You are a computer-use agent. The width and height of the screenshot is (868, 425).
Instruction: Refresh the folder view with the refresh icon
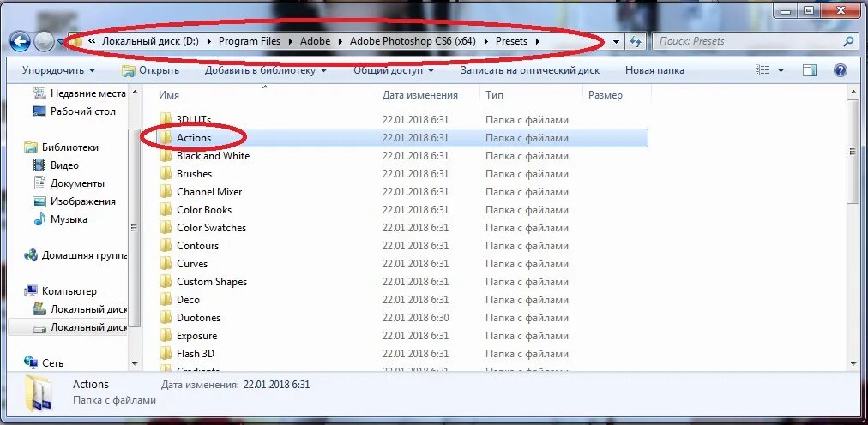pyautogui.click(x=636, y=41)
